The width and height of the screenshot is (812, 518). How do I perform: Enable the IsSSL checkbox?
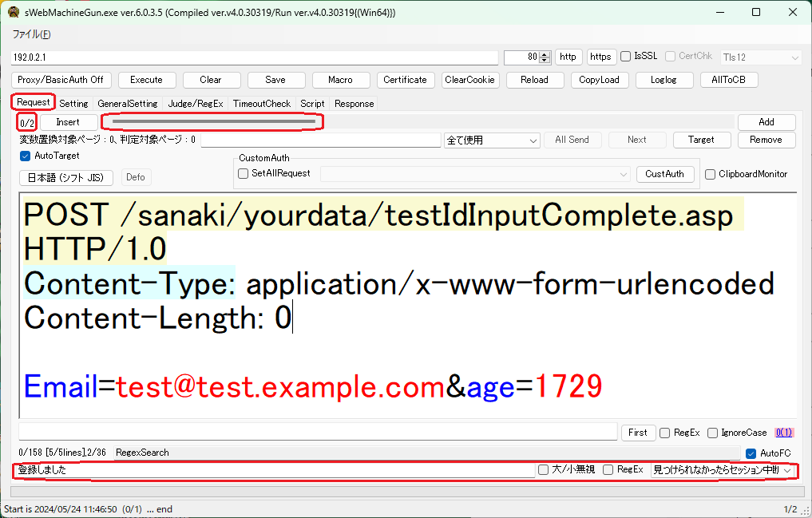pyautogui.click(x=626, y=57)
